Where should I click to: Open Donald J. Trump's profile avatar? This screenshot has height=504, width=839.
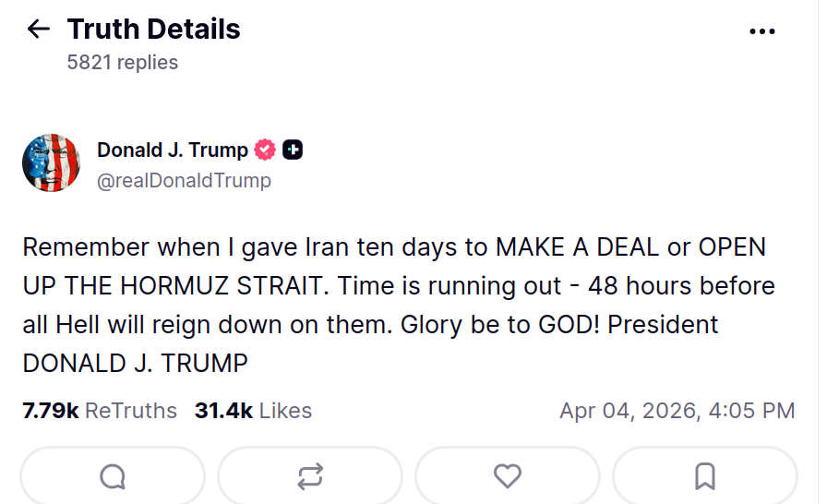pyautogui.click(x=52, y=163)
